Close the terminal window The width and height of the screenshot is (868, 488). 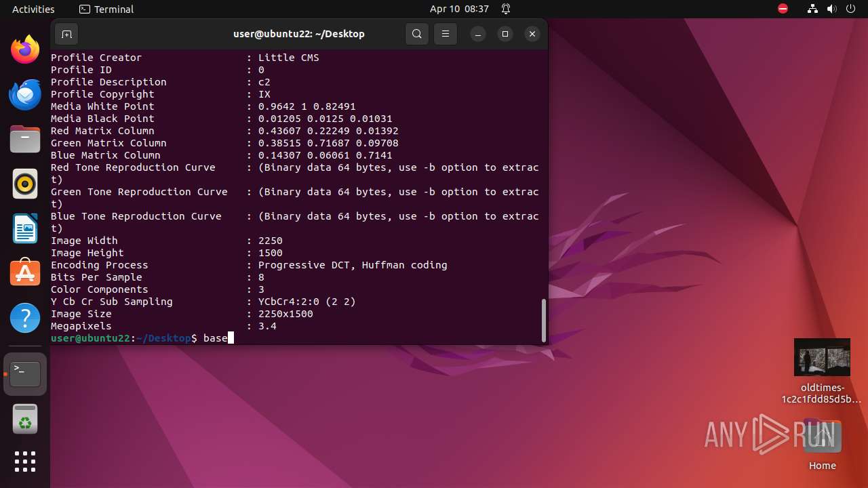coord(532,34)
